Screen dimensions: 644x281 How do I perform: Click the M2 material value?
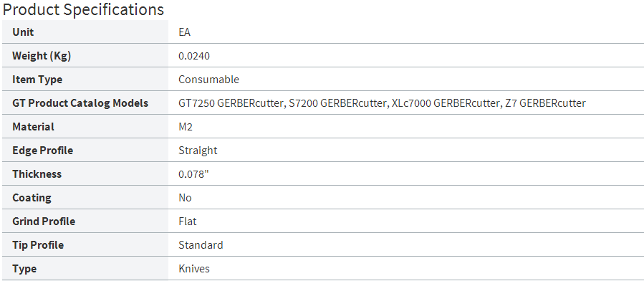coord(186,127)
